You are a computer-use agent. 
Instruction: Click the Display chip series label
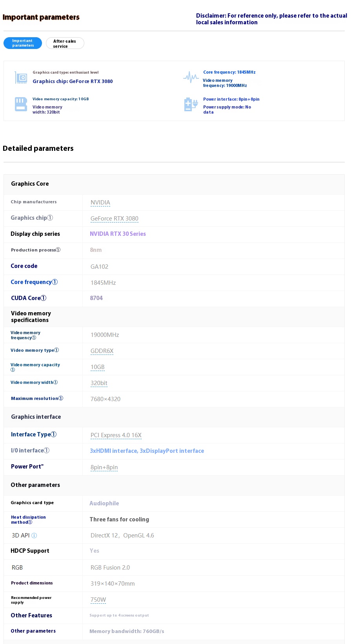coord(35,234)
